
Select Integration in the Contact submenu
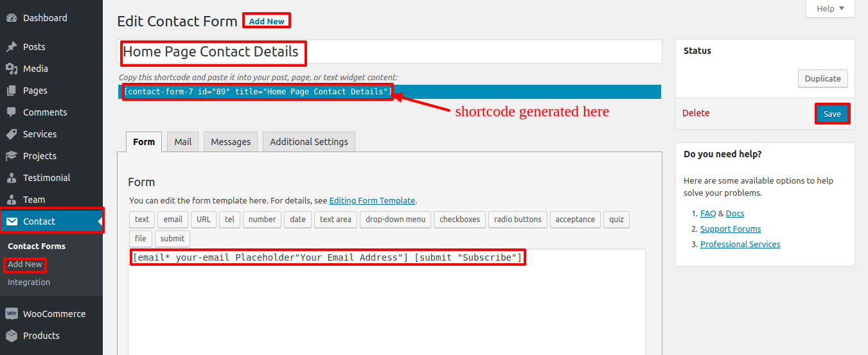point(29,282)
